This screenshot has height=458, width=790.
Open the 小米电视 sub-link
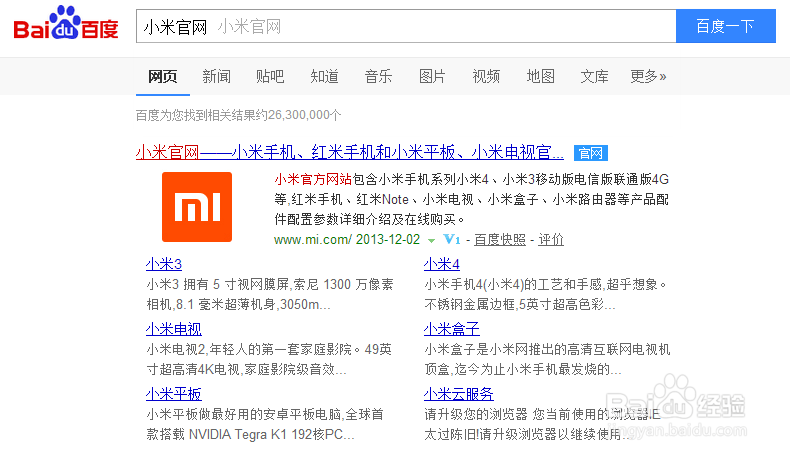pyautogui.click(x=174, y=329)
